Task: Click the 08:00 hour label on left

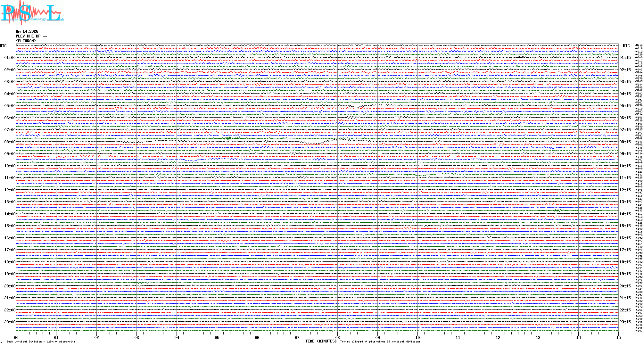Action: (10, 142)
